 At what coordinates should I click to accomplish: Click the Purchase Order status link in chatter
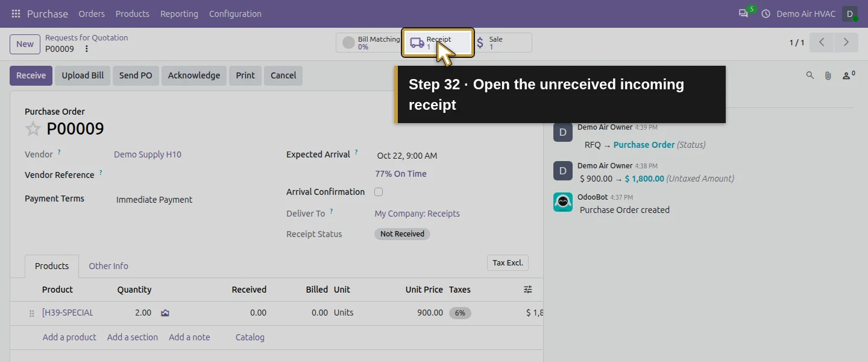644,145
